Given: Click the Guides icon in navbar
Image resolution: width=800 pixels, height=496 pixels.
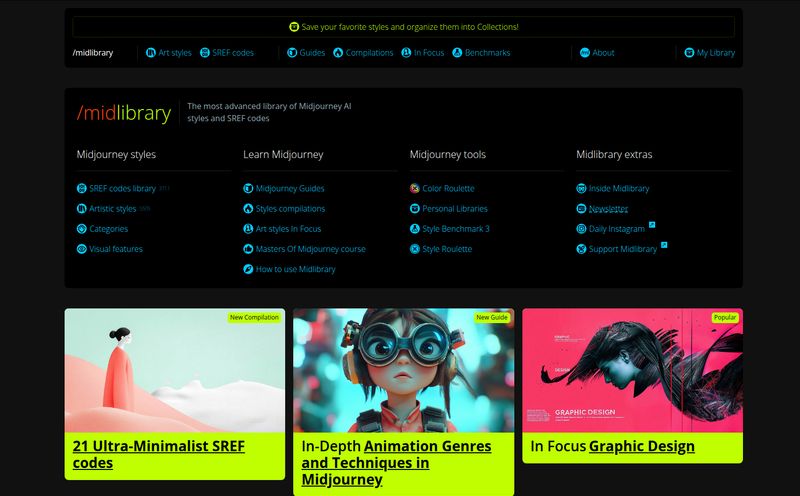Looking at the screenshot, I should click(292, 53).
